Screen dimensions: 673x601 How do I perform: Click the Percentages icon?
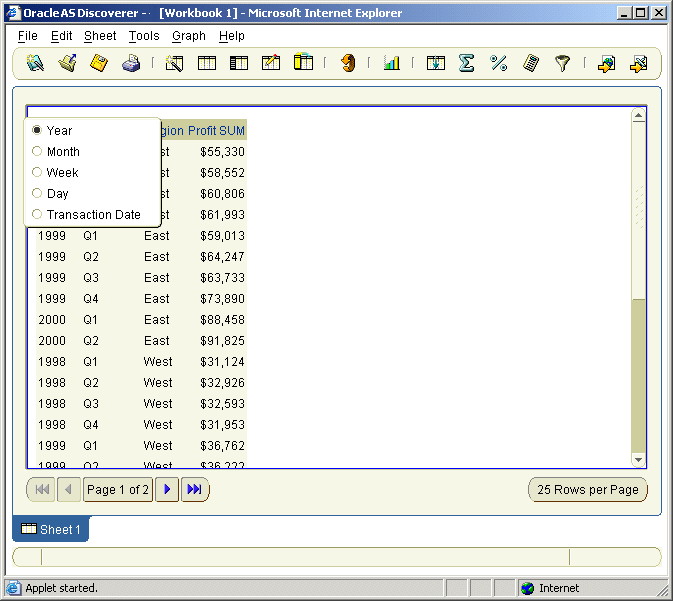click(x=498, y=64)
